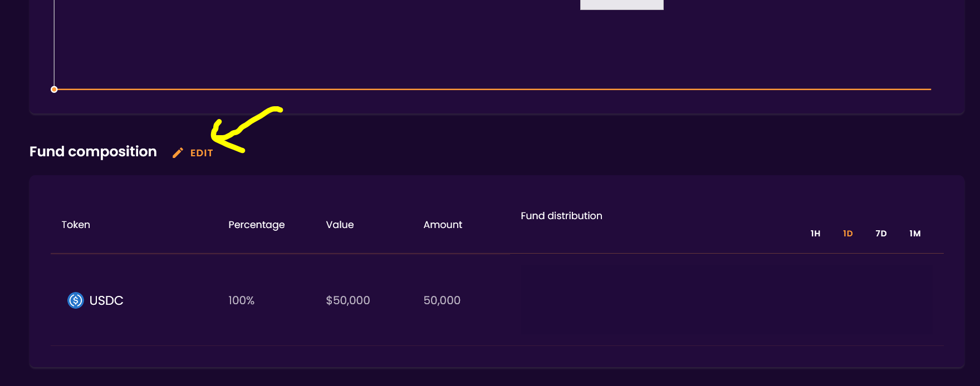
Task: Click the 50,000 amount cell
Action: 442,300
